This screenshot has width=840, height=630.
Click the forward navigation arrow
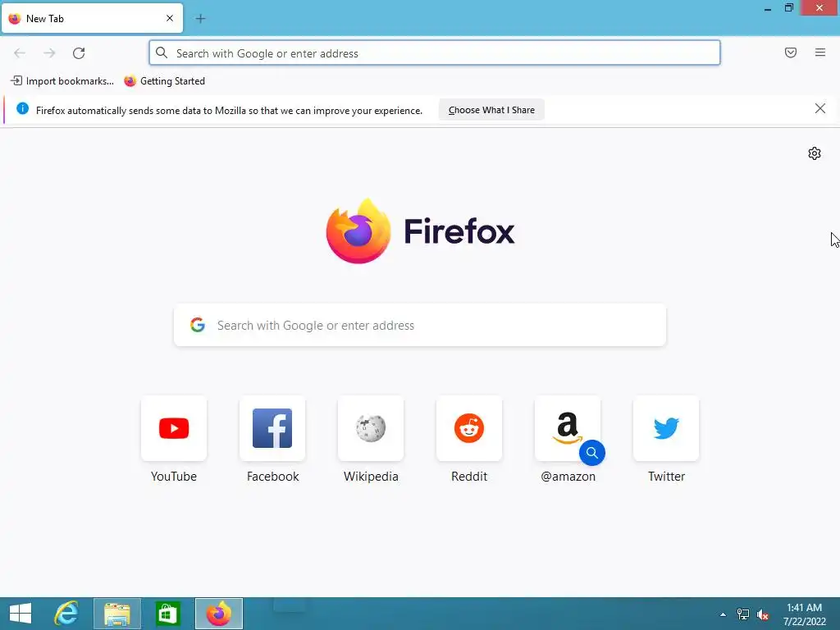tap(49, 53)
